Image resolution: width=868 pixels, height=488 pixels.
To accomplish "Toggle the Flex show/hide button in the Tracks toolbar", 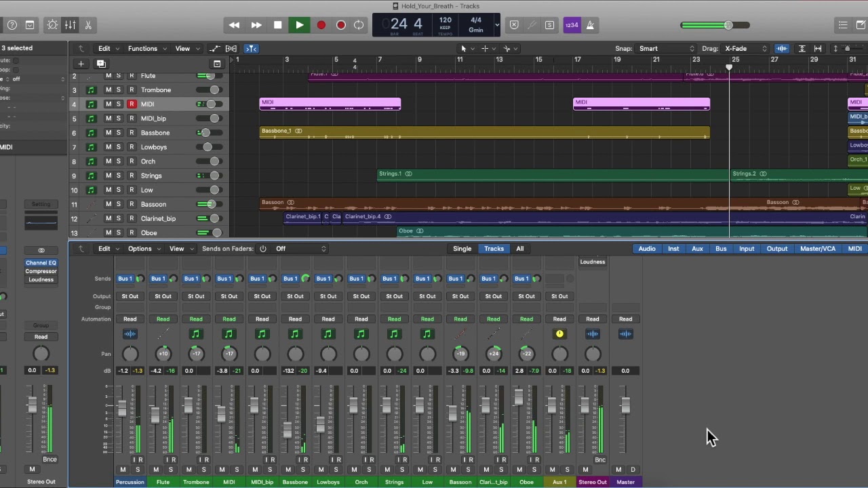I will click(x=231, y=48).
